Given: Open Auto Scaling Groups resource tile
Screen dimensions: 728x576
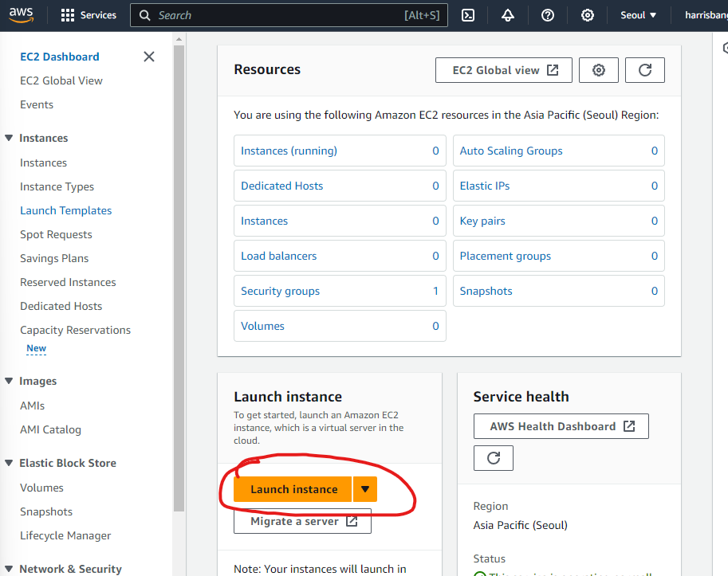Looking at the screenshot, I should pos(558,151).
